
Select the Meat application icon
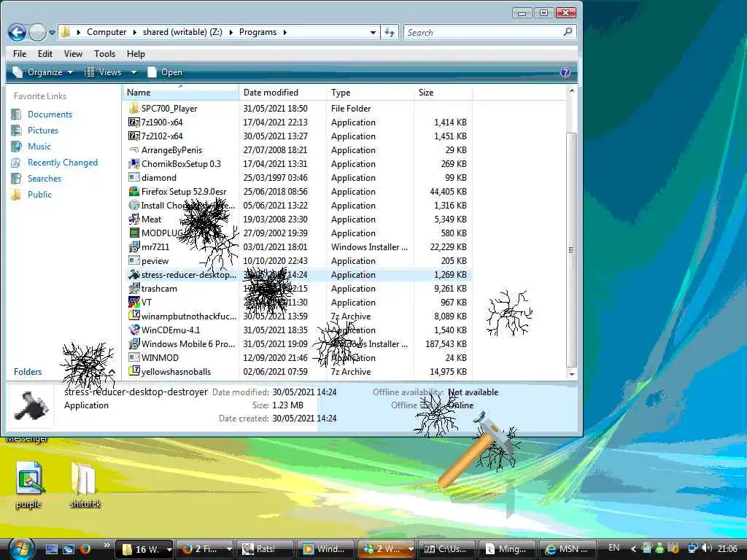[x=134, y=219]
